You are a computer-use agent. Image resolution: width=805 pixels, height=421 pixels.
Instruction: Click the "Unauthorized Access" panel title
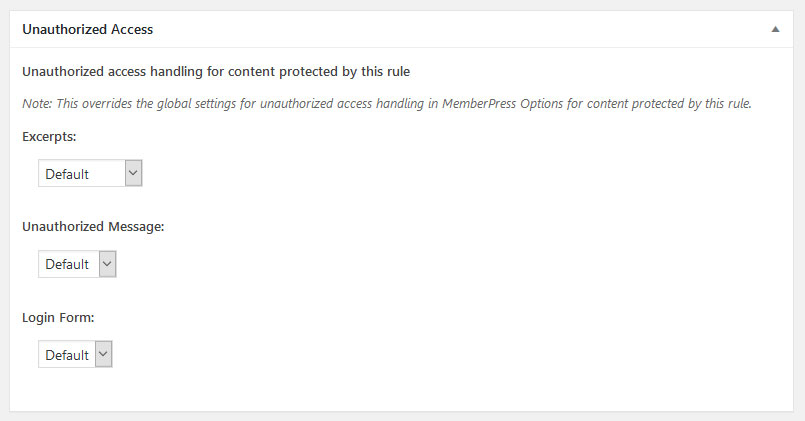[x=88, y=30]
